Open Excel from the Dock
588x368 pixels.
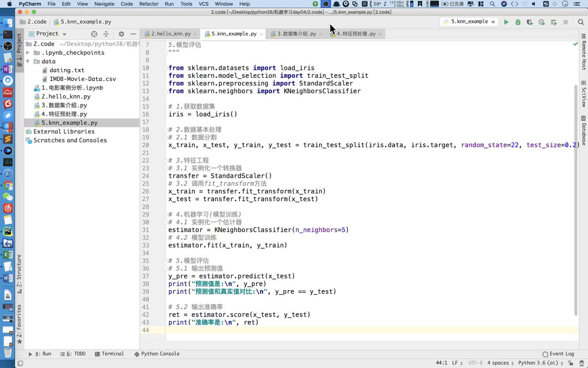click(x=8, y=255)
